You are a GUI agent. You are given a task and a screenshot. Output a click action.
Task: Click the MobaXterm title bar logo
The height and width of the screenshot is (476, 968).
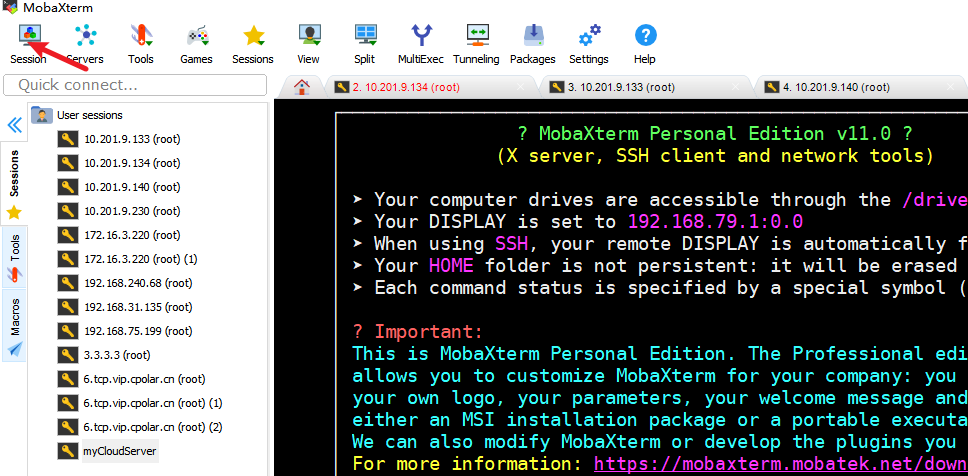coord(9,9)
